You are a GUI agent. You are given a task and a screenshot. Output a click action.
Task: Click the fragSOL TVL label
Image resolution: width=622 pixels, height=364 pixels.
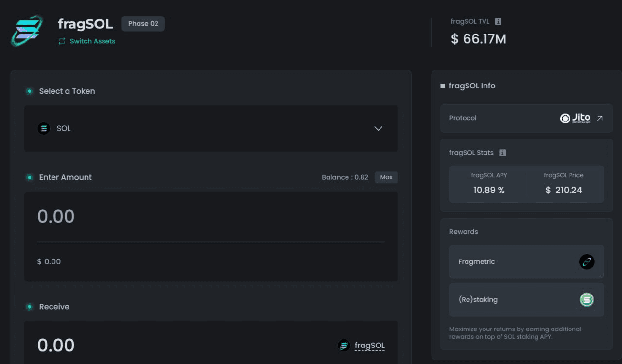point(470,21)
